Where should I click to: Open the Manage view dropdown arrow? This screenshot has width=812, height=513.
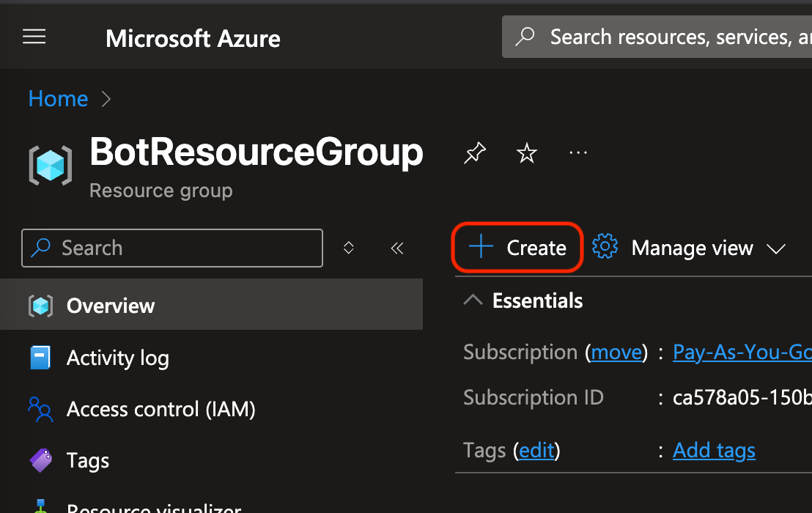click(775, 249)
